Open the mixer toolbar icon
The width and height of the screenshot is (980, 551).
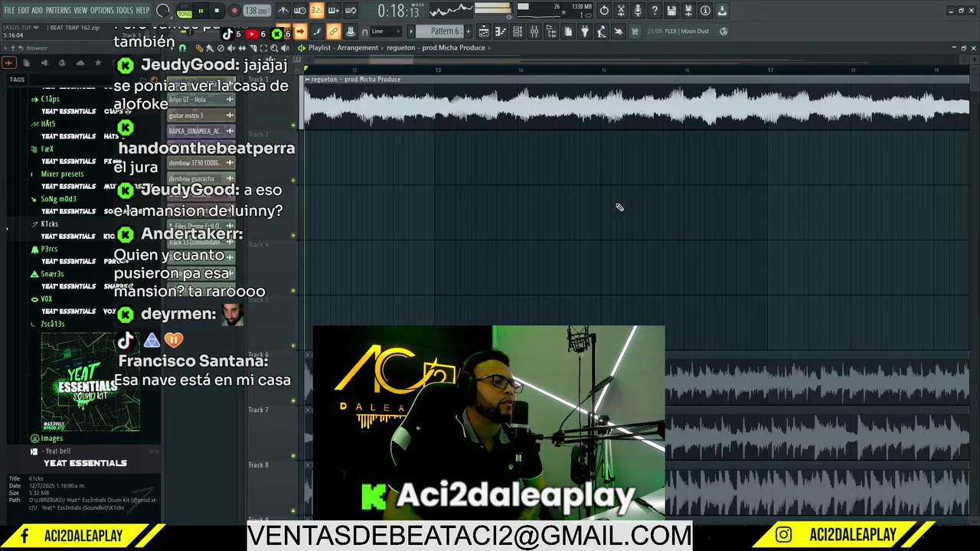click(x=534, y=31)
